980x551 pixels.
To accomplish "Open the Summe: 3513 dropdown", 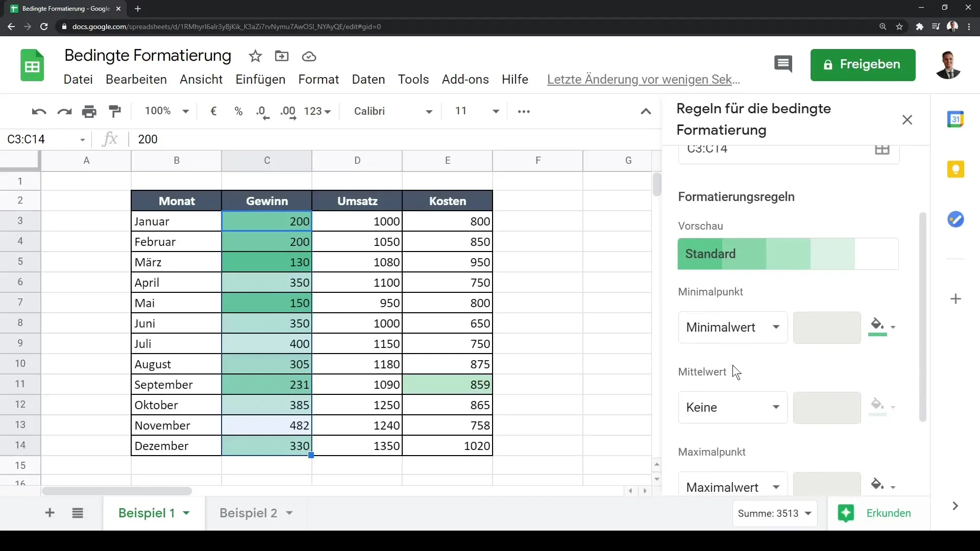I will (775, 513).
